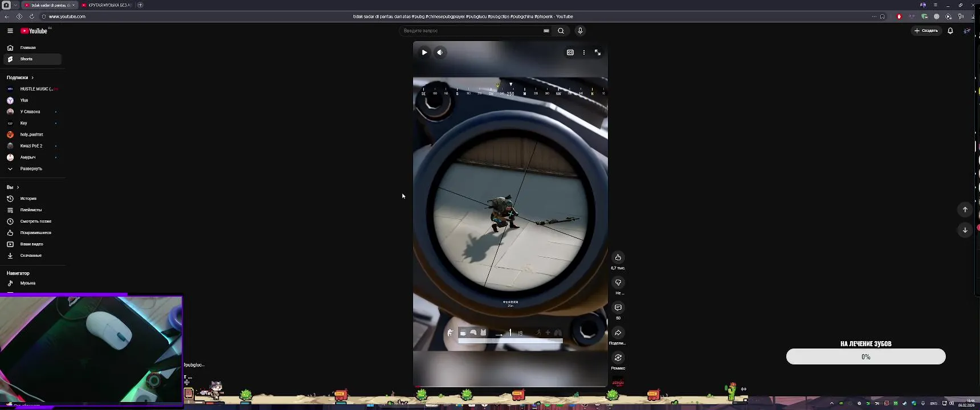The height and width of the screenshot is (410, 980).
Task: Open У Славона subscription channel
Action: tap(32, 112)
